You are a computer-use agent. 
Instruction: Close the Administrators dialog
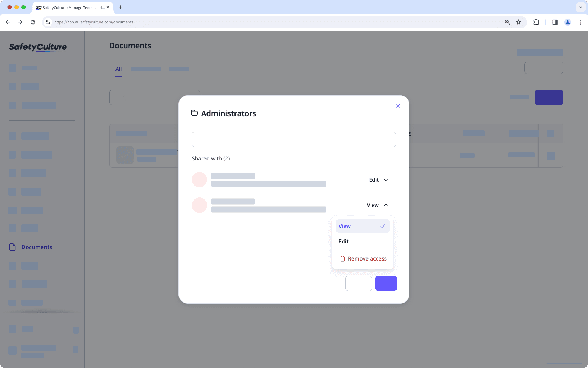coord(398,106)
